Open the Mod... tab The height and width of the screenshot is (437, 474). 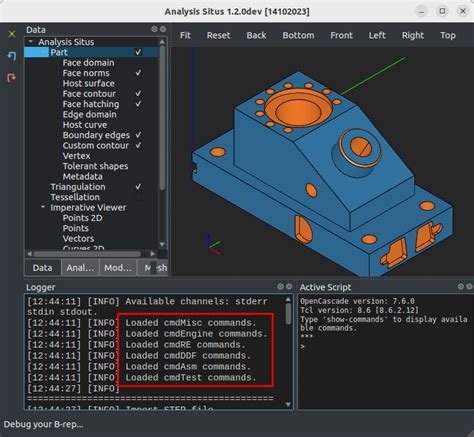point(118,268)
